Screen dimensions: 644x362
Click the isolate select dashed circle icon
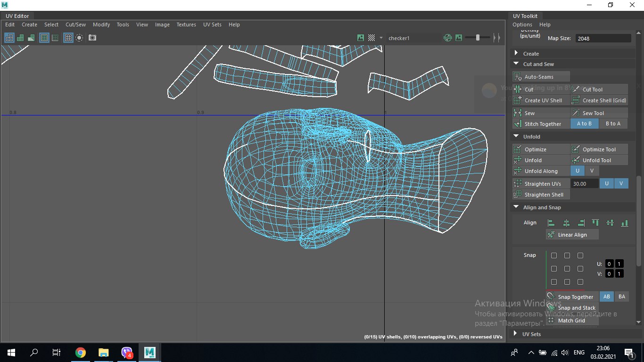[79, 38]
